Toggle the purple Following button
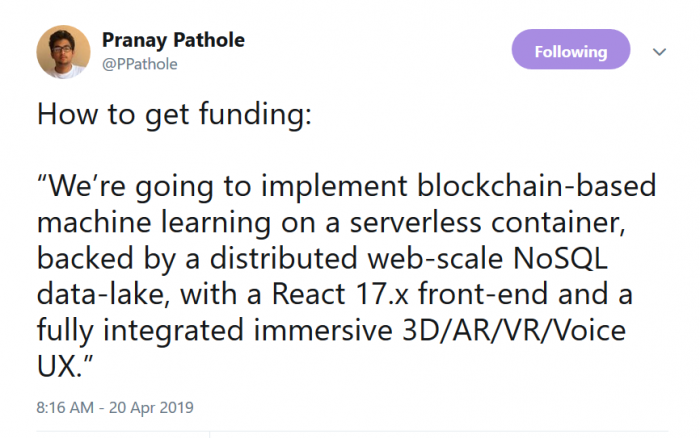 click(x=571, y=50)
